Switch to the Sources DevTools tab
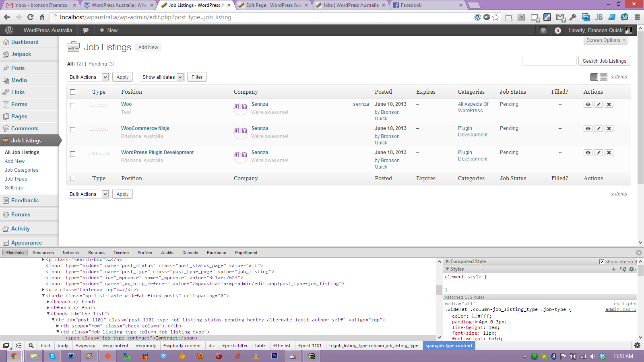 pyautogui.click(x=96, y=253)
